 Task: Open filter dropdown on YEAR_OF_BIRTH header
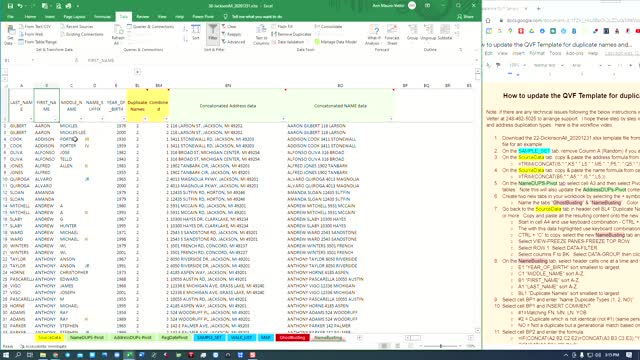(123, 119)
